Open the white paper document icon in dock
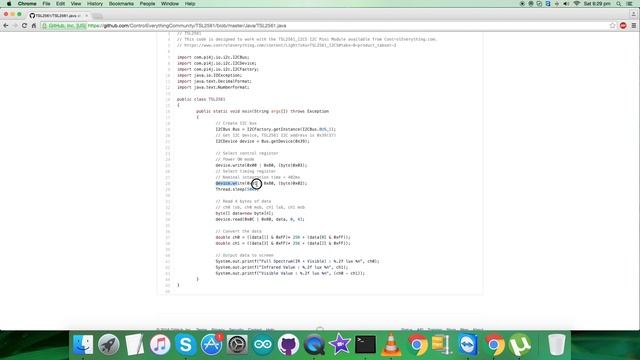The image size is (640, 360). pyautogui.click(x=134, y=345)
